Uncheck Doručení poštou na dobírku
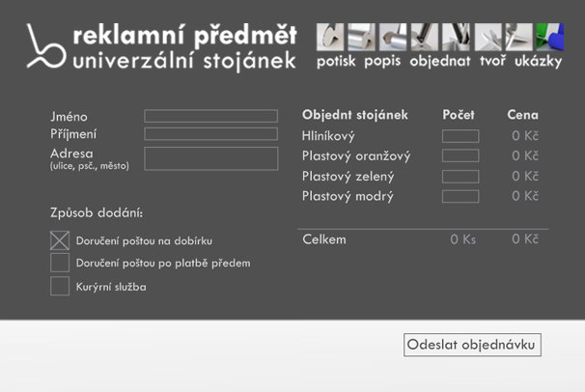585x392 pixels. click(60, 240)
